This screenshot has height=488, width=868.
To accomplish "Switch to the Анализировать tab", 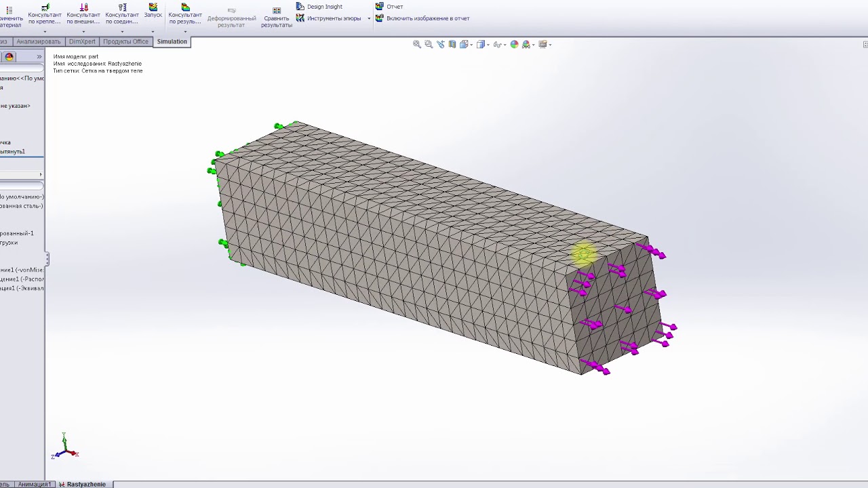I will pos(39,41).
